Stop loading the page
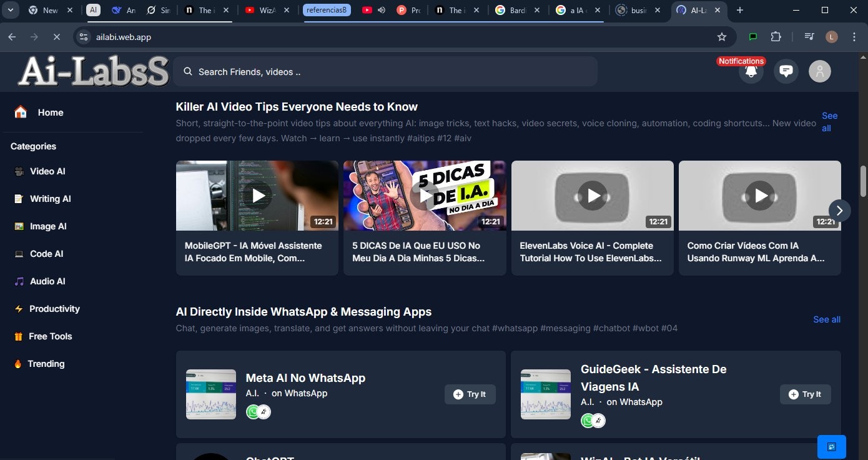 pos(56,37)
